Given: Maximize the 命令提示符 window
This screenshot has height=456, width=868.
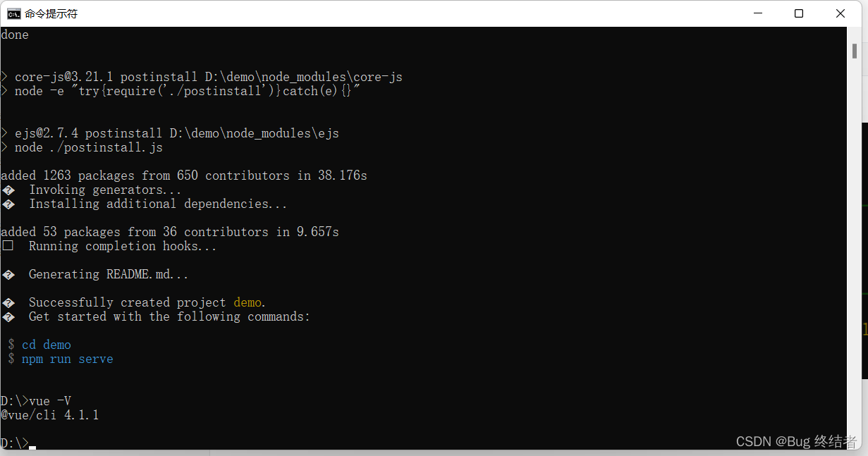Looking at the screenshot, I should [799, 13].
